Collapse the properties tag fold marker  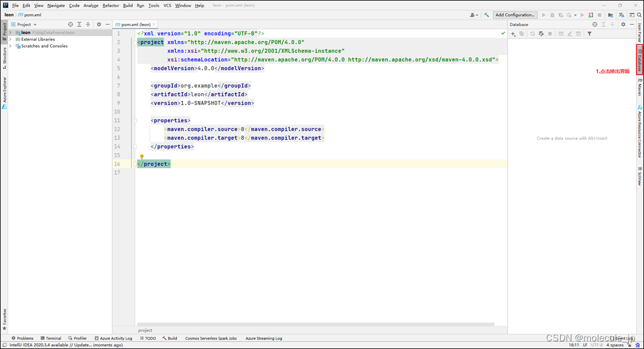tap(135, 121)
